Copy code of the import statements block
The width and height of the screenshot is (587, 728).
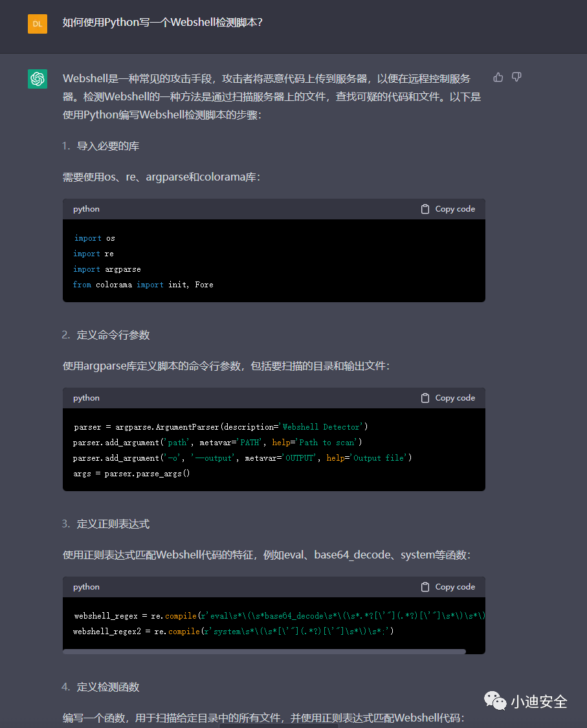pyautogui.click(x=448, y=209)
